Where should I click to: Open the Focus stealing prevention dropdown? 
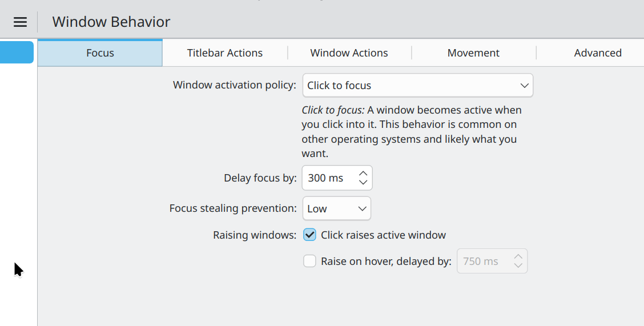(x=336, y=208)
